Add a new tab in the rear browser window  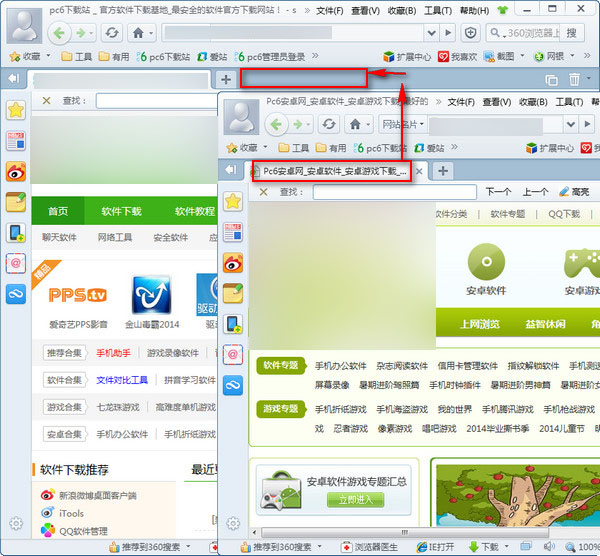tap(226, 79)
